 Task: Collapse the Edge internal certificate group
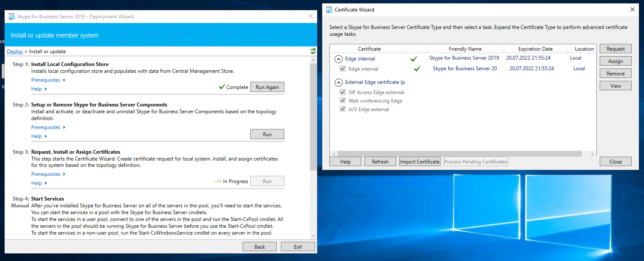(338, 59)
